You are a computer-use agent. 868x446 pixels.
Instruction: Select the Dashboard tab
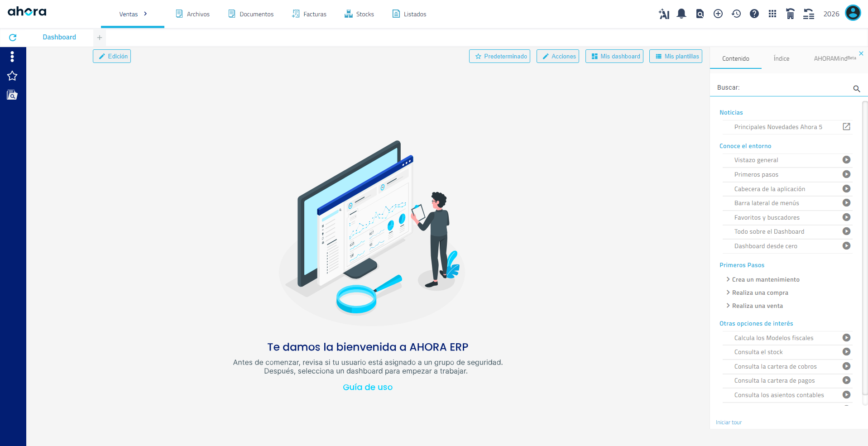click(59, 37)
